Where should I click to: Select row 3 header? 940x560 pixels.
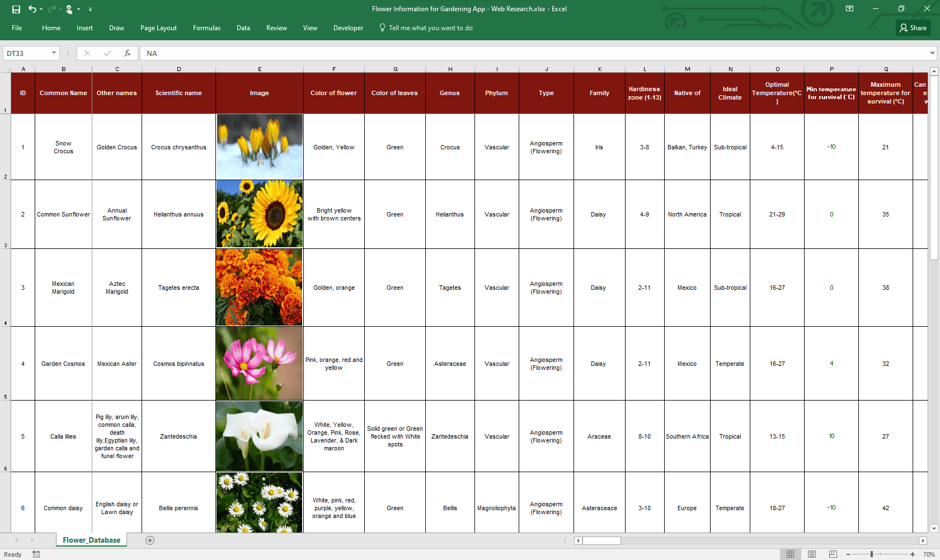click(x=6, y=214)
